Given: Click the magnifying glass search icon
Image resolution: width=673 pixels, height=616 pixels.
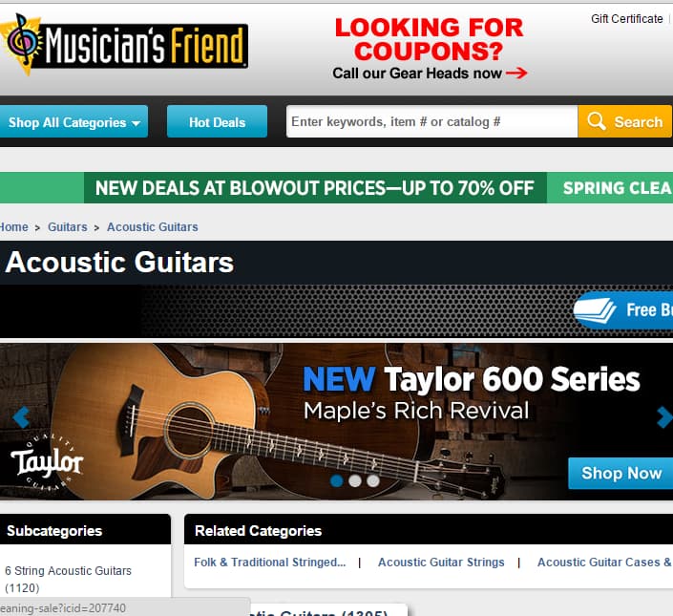Looking at the screenshot, I should pyautogui.click(x=597, y=121).
